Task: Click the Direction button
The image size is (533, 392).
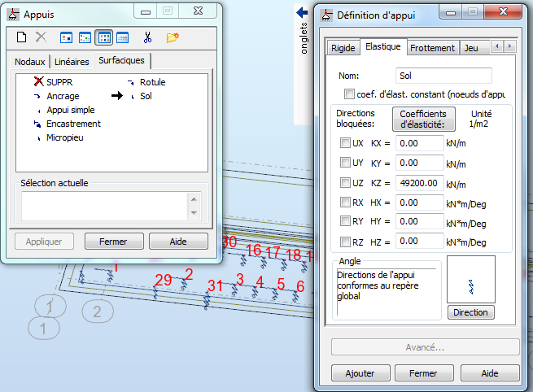Action: (470, 312)
